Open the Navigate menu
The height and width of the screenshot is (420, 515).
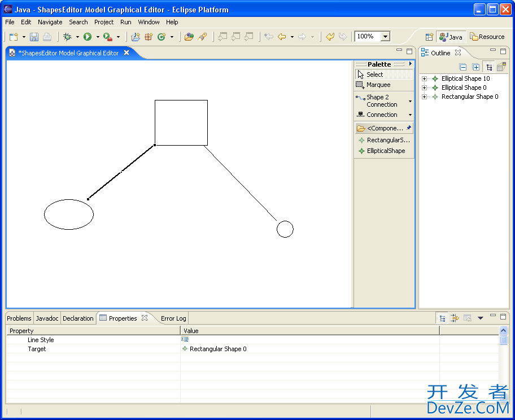pyautogui.click(x=50, y=22)
